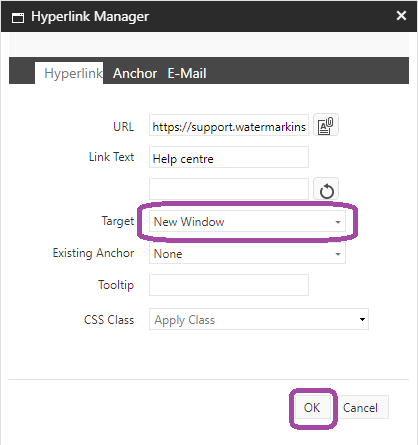Viewport: 418px width, 445px height.
Task: Open the document manager icon beside URL
Action: pos(326,125)
